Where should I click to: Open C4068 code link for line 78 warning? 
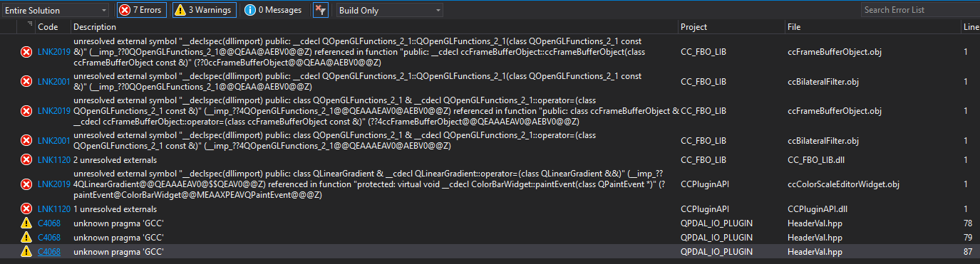49,223
